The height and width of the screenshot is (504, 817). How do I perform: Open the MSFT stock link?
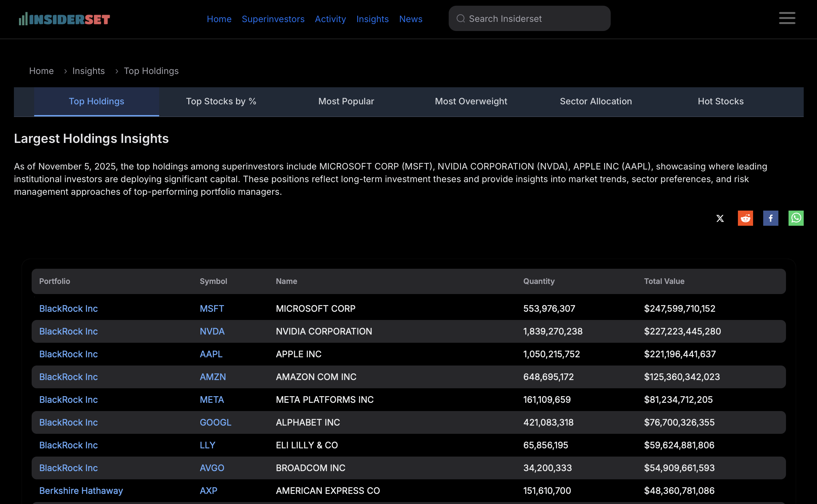[x=212, y=308]
